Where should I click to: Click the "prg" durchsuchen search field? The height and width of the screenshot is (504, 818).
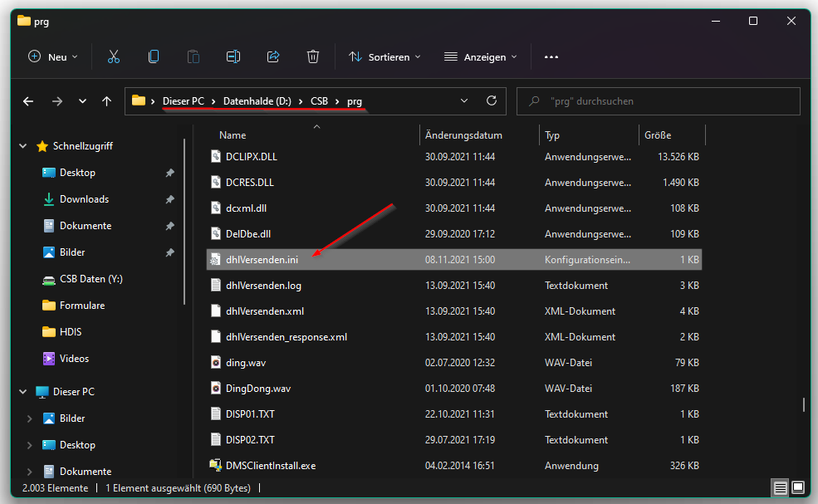tap(659, 101)
